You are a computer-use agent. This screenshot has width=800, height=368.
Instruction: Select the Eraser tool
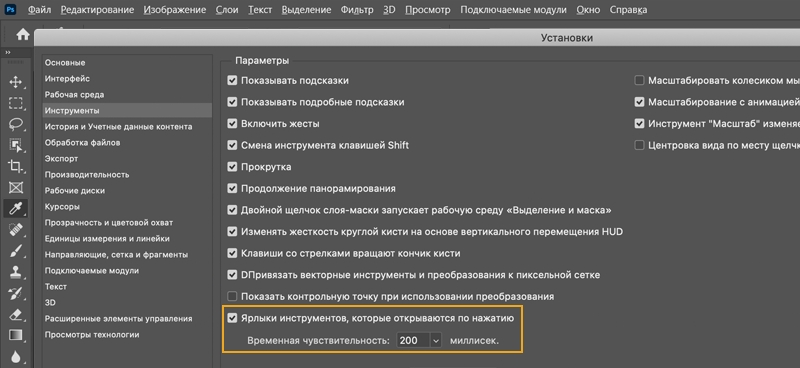coord(16,314)
